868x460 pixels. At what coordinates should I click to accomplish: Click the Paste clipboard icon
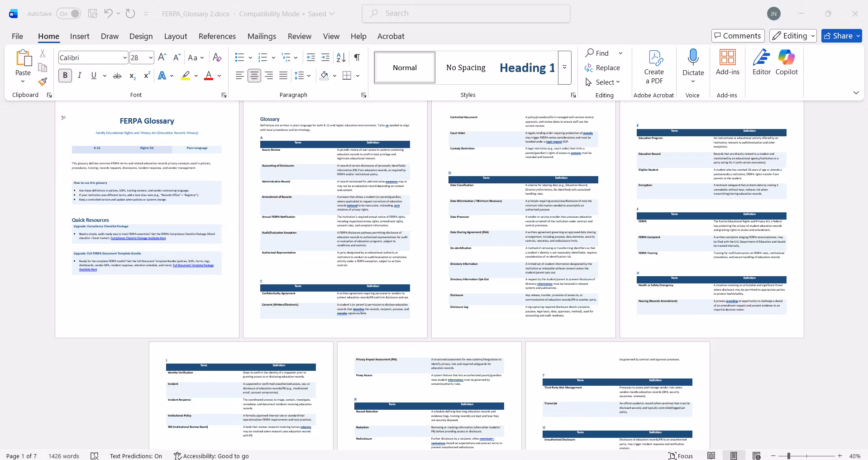(23, 59)
